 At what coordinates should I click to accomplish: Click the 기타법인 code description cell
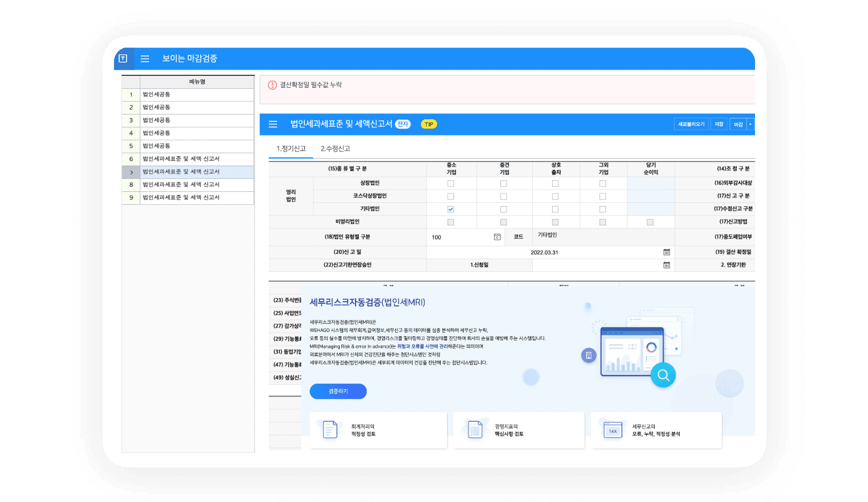pyautogui.click(x=603, y=237)
